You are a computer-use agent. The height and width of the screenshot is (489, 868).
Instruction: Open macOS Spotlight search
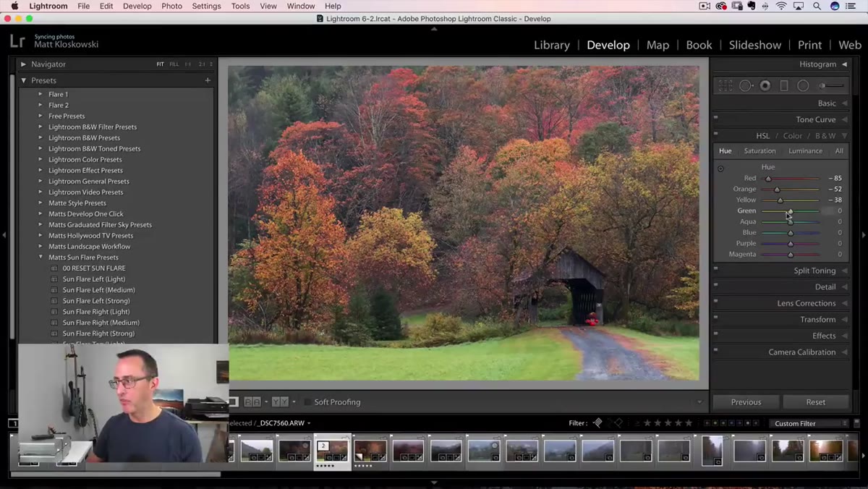[817, 6]
